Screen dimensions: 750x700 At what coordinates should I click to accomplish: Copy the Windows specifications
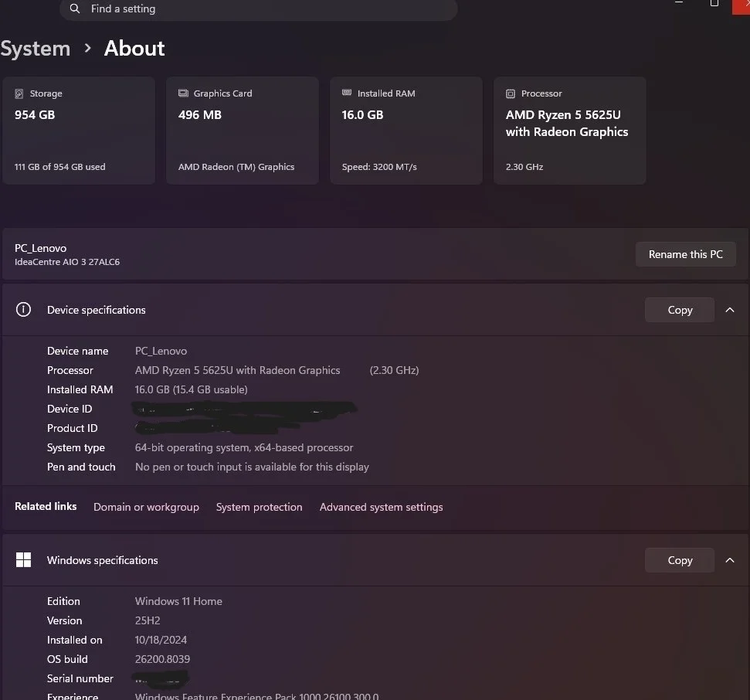point(680,560)
